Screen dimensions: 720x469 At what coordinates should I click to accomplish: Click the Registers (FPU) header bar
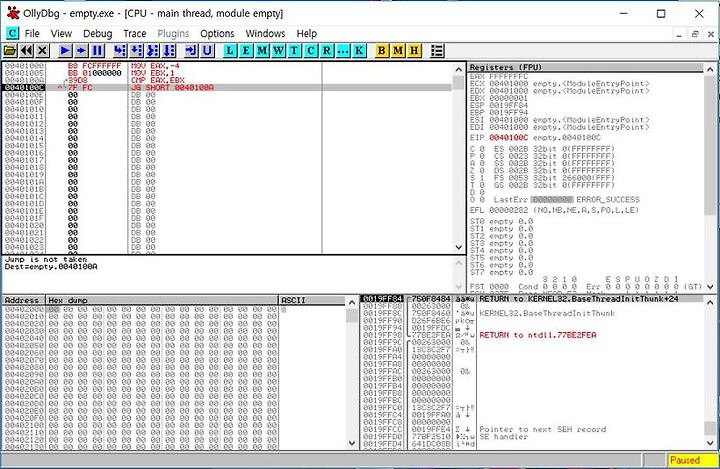pyautogui.click(x=585, y=67)
